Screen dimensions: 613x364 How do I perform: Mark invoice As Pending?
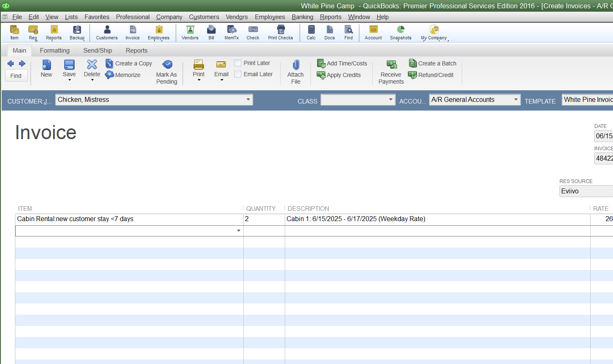(167, 72)
